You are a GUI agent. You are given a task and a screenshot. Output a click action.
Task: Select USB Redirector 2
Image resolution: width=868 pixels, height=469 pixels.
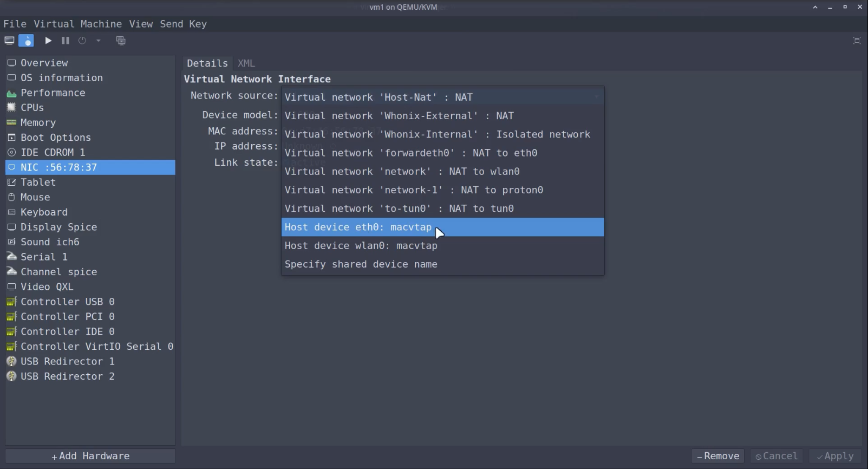pyautogui.click(x=90, y=376)
